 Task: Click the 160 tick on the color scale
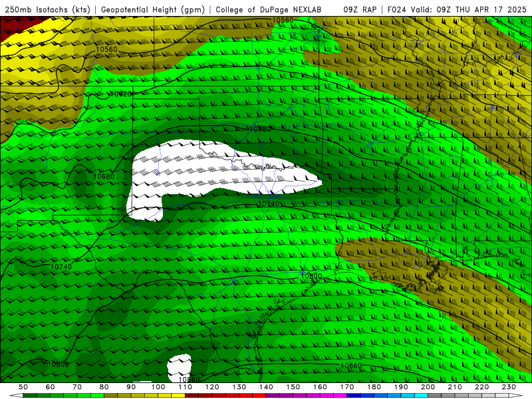(x=320, y=387)
